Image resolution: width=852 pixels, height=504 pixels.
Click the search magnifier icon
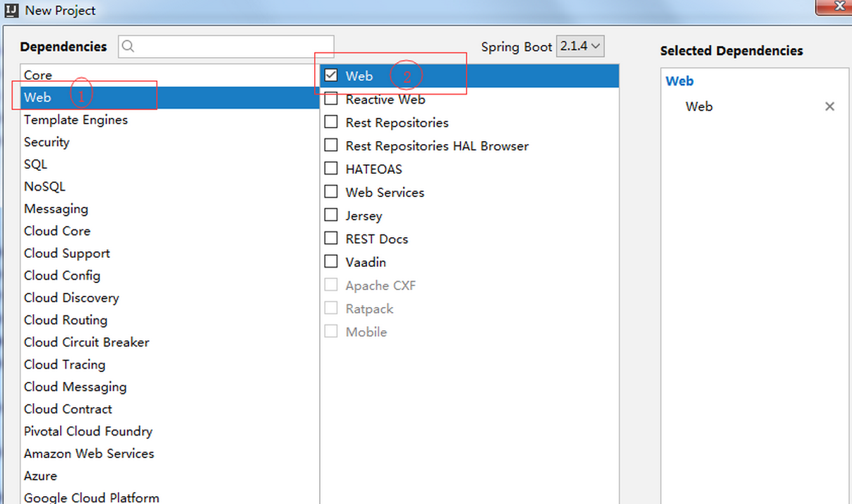pos(128,47)
